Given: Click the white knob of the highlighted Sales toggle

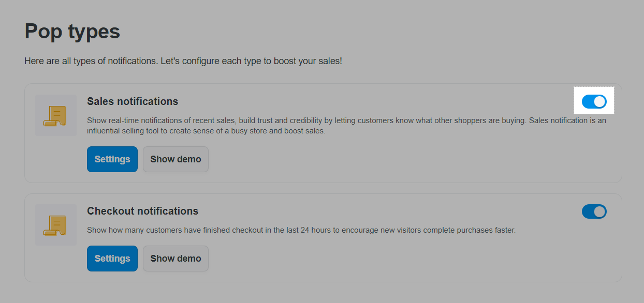Looking at the screenshot, I should coord(599,102).
